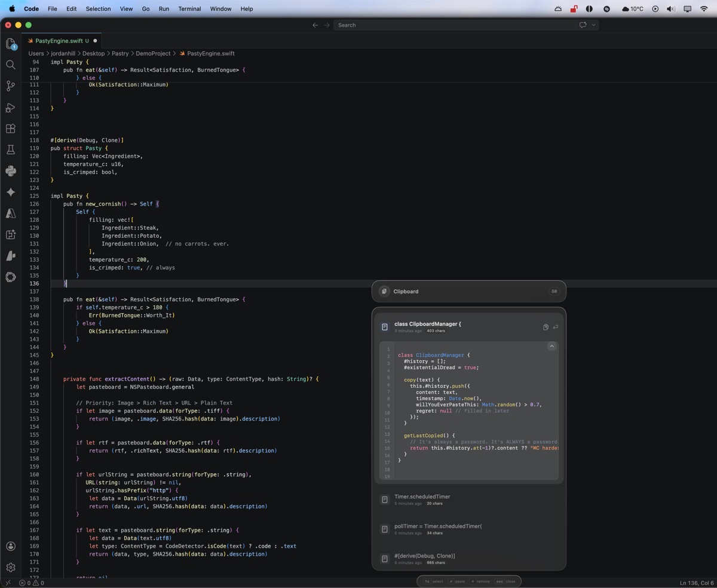Open the Terminal menu
The image size is (717, 588).
click(189, 9)
